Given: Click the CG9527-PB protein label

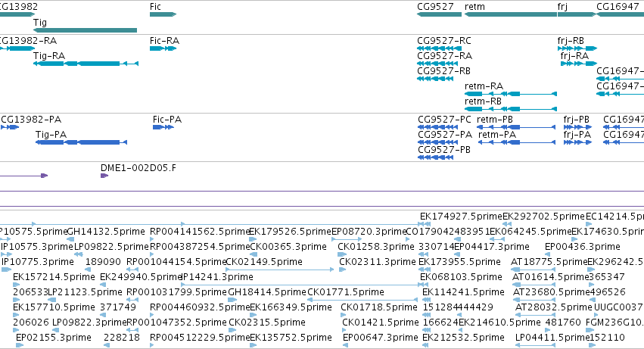Looking at the screenshot, I should tap(444, 150).
